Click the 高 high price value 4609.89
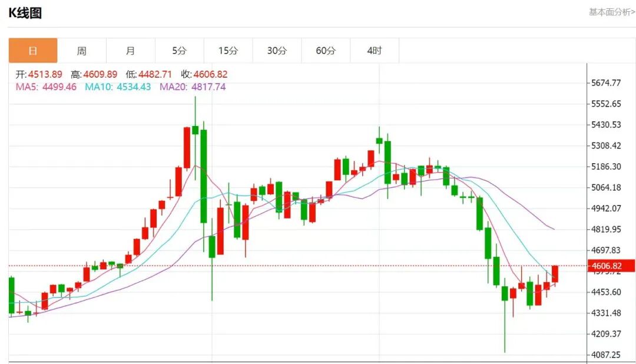 tap(100, 74)
